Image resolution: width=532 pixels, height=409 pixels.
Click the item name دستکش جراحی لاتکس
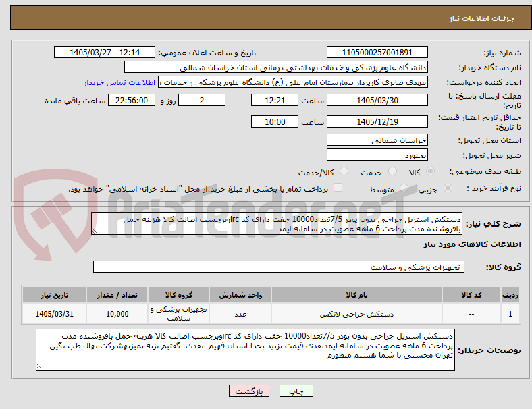pyautogui.click(x=356, y=314)
